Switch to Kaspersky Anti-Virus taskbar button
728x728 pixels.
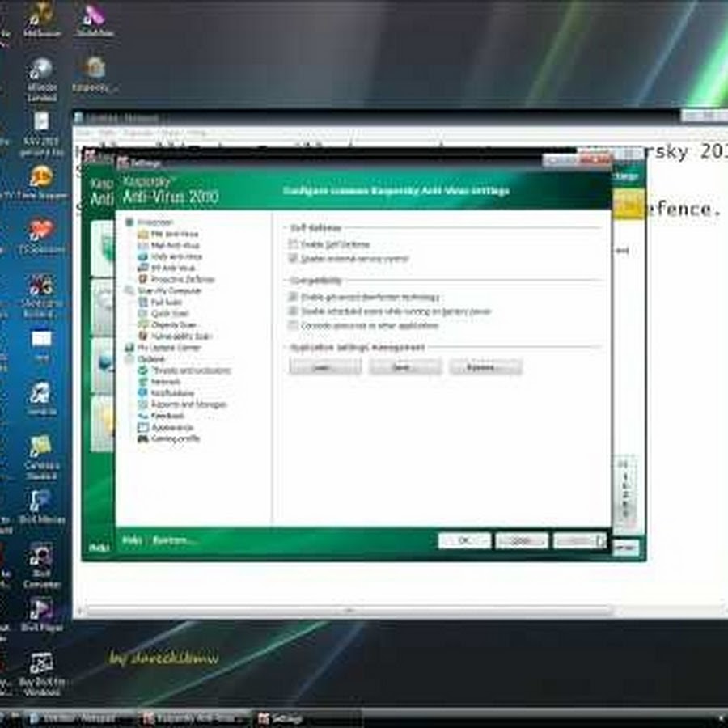[x=191, y=718]
